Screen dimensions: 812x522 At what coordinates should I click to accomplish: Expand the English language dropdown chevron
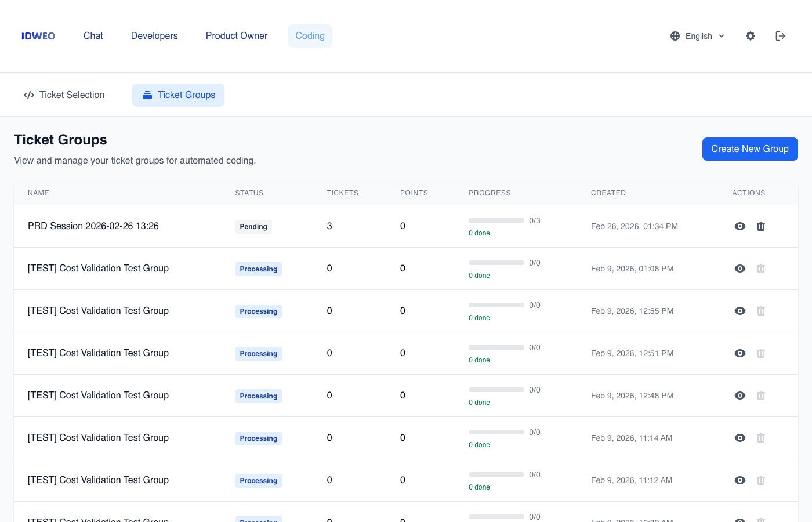click(722, 36)
